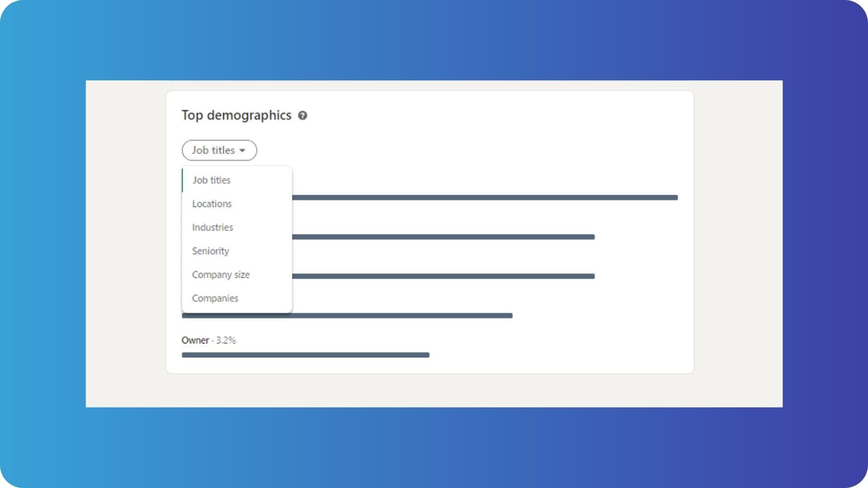The height and width of the screenshot is (488, 868).
Task: Open the Top demographics help icon
Action: pyautogui.click(x=302, y=116)
